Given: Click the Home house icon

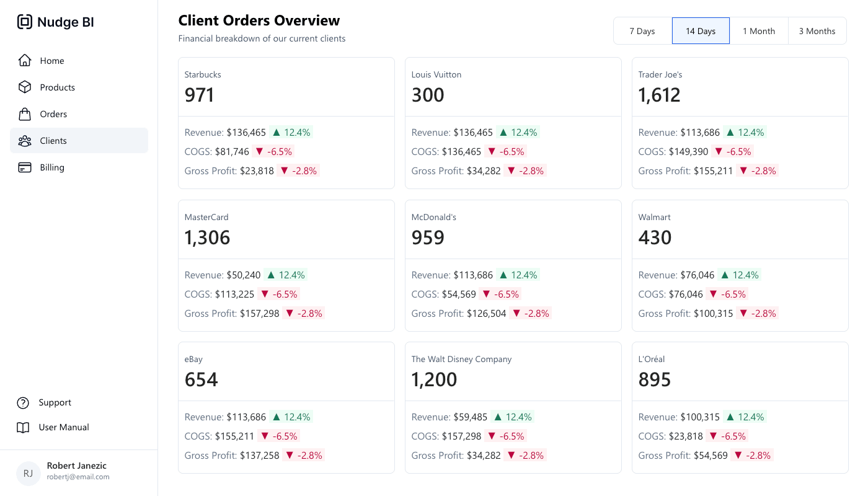Looking at the screenshot, I should 25,61.
